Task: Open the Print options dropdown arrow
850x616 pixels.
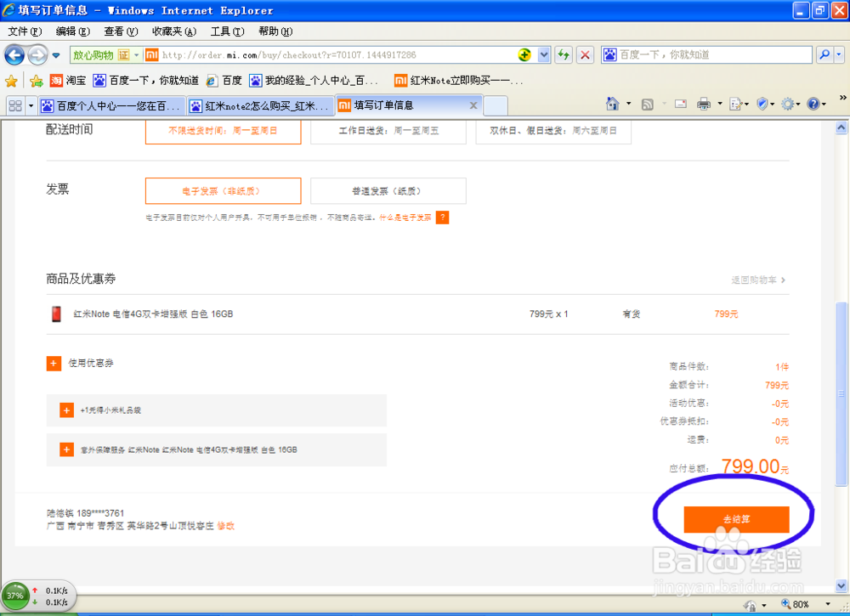Action: click(720, 104)
